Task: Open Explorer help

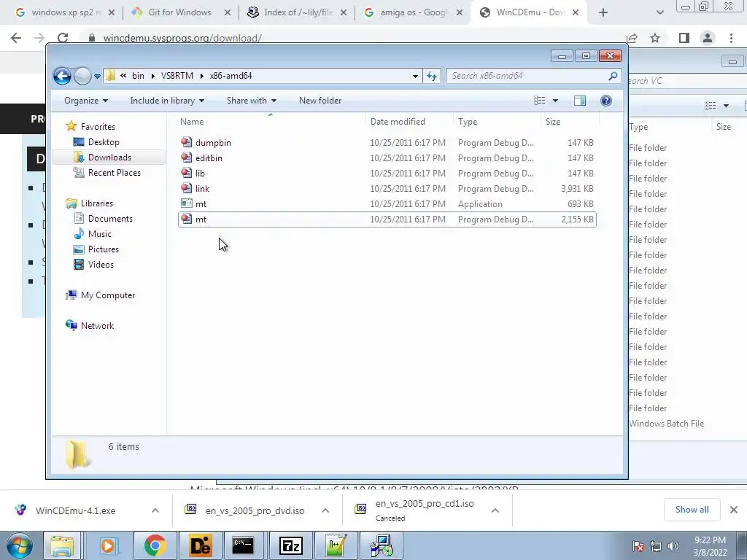Action: (x=606, y=101)
